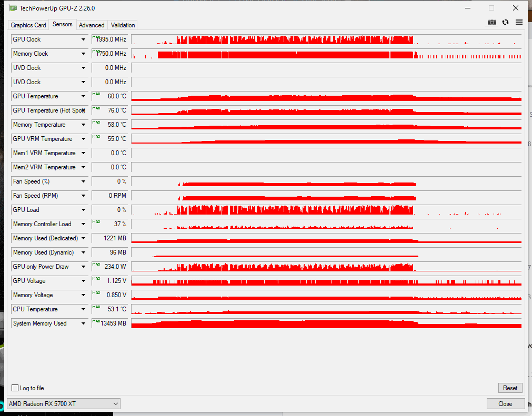
Task: Open the hamburger menu icon
Action: point(519,23)
